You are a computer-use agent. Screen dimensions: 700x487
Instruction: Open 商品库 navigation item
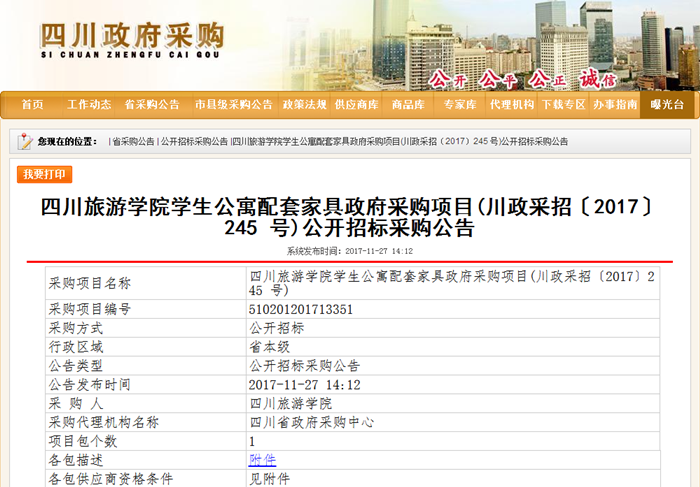tap(408, 104)
